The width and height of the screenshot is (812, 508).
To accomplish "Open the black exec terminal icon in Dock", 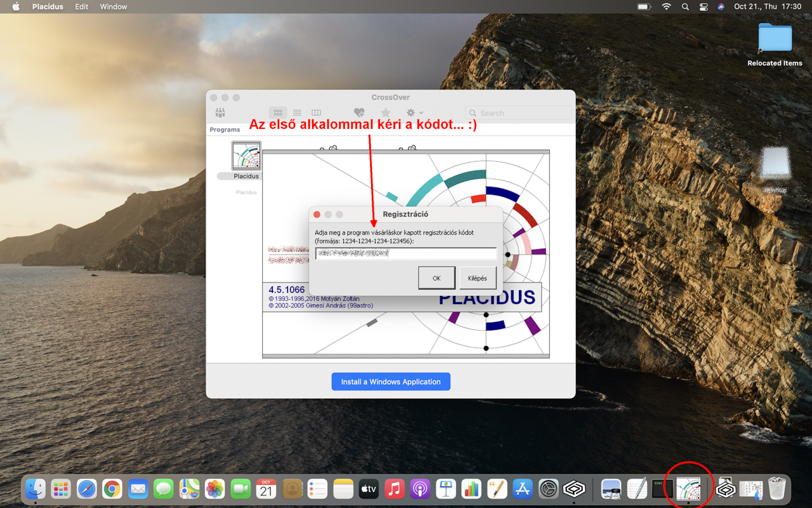I will pyautogui.click(x=662, y=489).
